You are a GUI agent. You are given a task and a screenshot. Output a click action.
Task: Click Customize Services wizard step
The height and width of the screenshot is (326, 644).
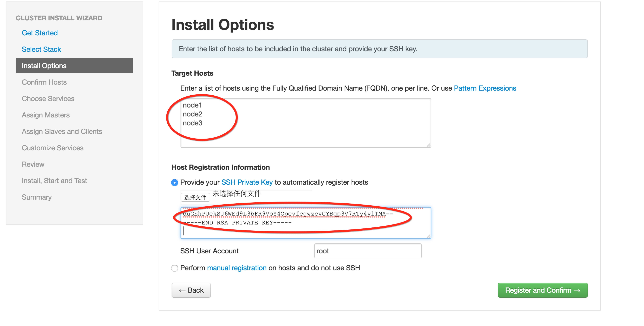click(x=52, y=148)
